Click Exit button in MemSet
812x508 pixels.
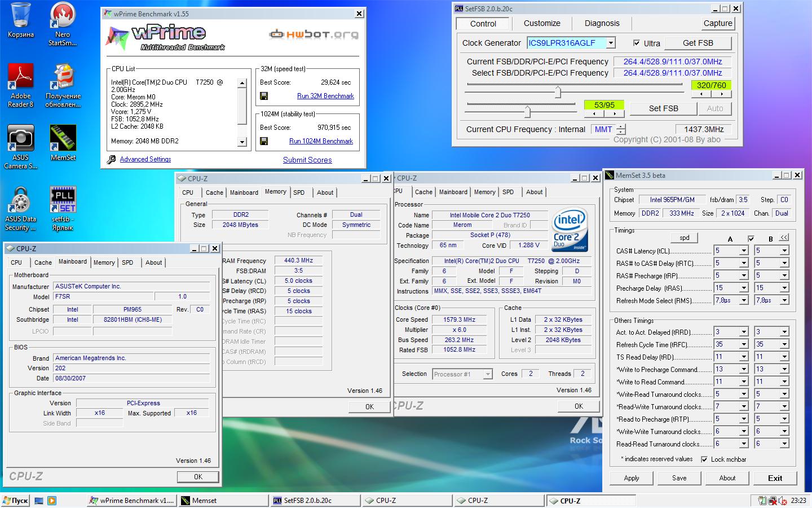[x=775, y=478]
